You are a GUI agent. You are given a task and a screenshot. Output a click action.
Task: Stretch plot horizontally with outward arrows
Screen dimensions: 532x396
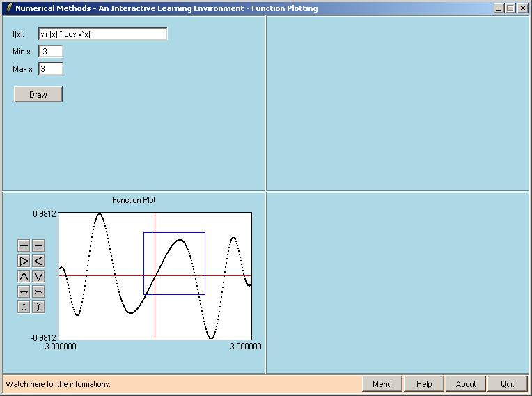pyautogui.click(x=24, y=291)
